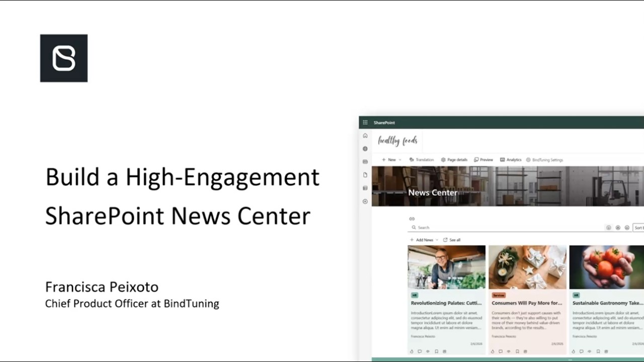Expand the New dropdown chevron
644x362 pixels.
(400, 160)
